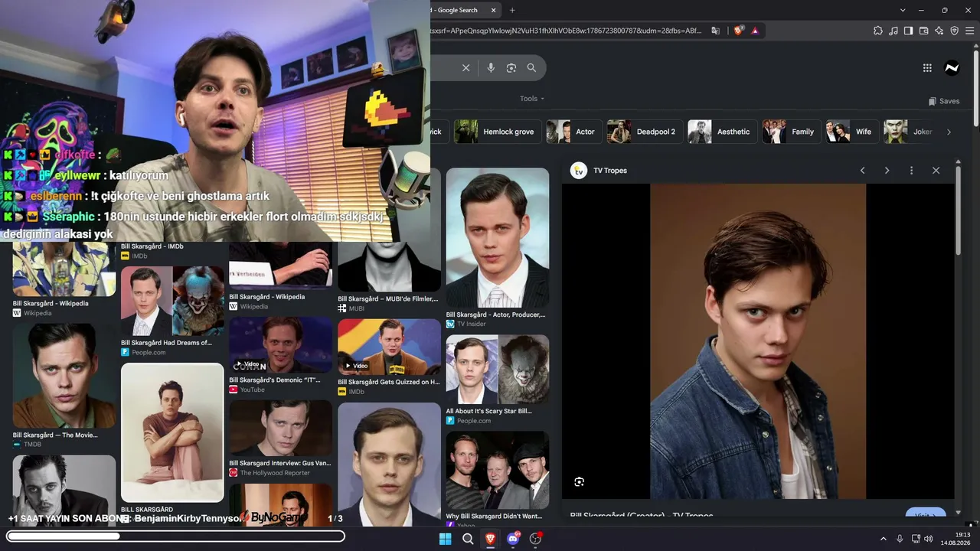Image resolution: width=980 pixels, height=551 pixels.
Task: Open the 'Bill Skarsgård — The Movie' TMDB result
Action: pos(64,376)
